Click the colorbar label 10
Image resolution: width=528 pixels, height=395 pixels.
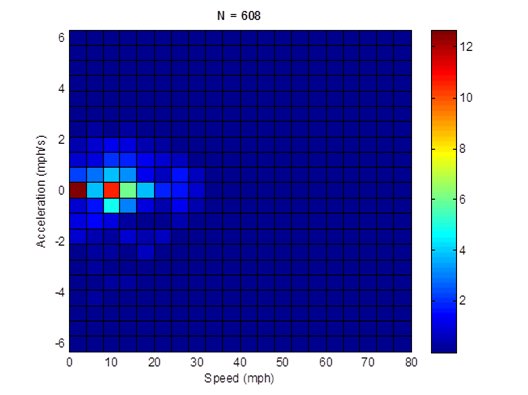pos(466,98)
